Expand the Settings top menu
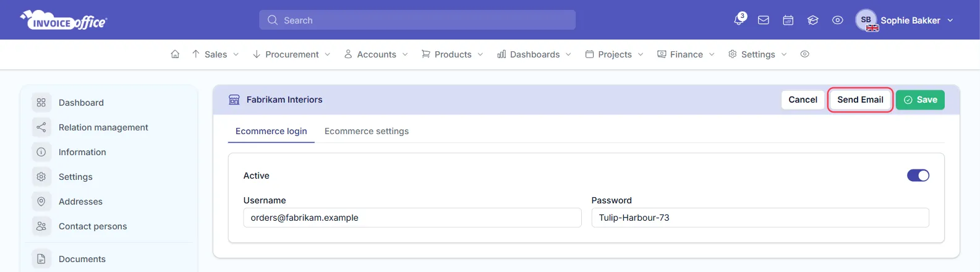The image size is (980, 272). [757, 54]
